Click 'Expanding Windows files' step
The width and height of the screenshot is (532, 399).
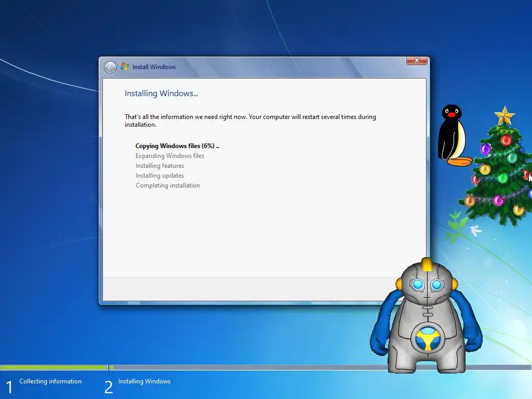coord(170,156)
